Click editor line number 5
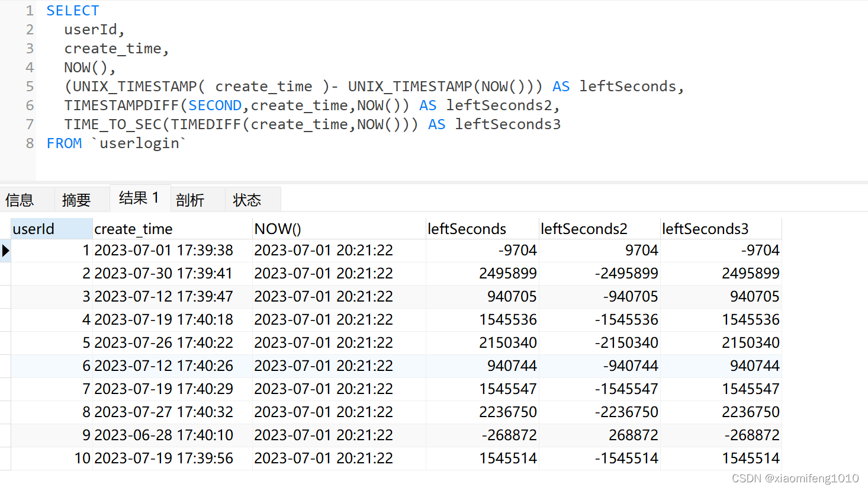 coord(30,87)
